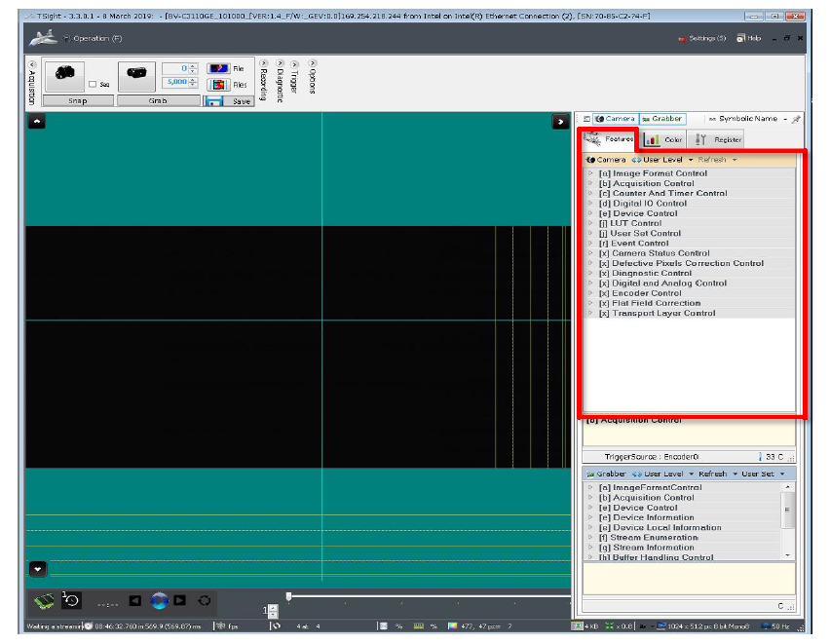Toggle the Seq checkbox
Screen dimensions: 830x644
click(93, 85)
